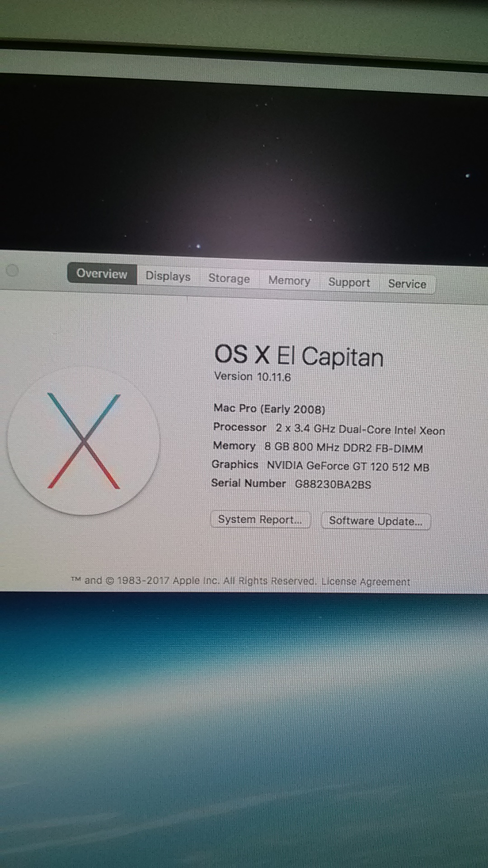Screen dimensions: 488x868
Task: Select memory value 8 GB 800 MHz DDR2 FB-DIMM
Action: (x=344, y=448)
